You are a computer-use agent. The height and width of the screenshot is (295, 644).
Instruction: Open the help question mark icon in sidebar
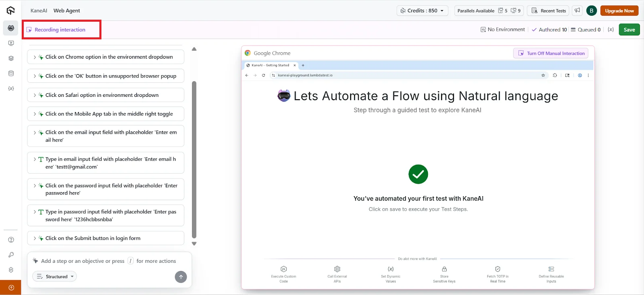click(11, 240)
